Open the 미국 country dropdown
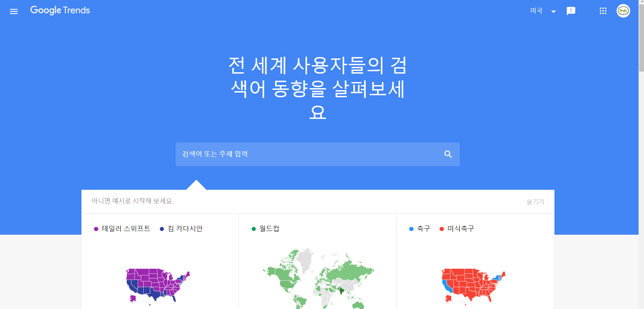The height and width of the screenshot is (309, 644). 543,11
